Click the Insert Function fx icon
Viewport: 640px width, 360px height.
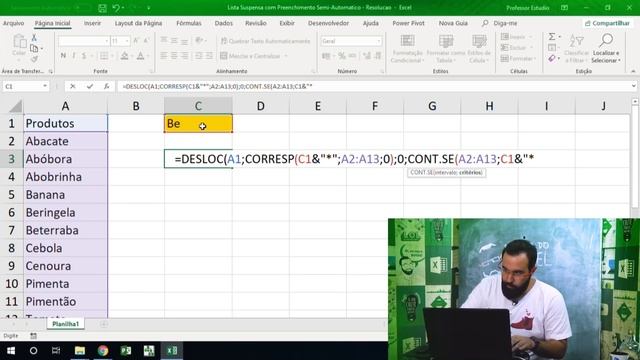[x=106, y=86]
